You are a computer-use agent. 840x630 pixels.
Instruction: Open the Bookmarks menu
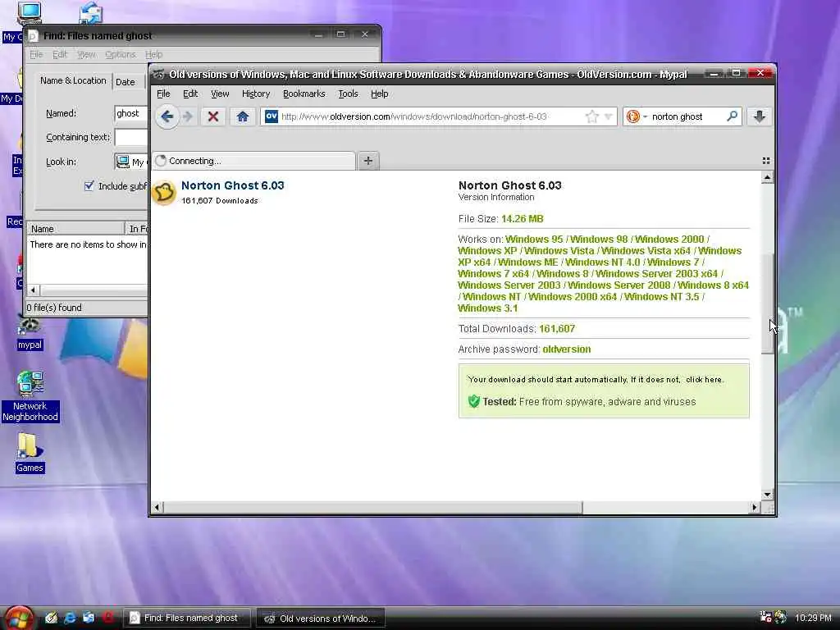(x=304, y=94)
